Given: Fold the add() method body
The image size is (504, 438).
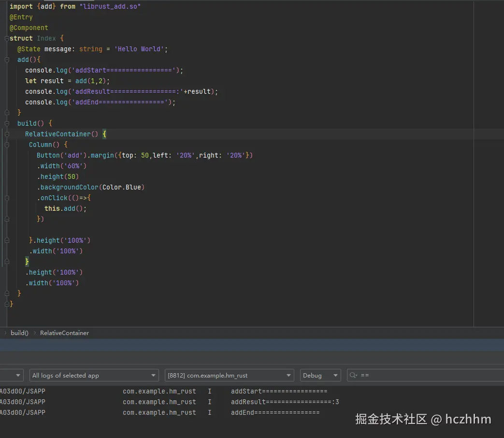Looking at the screenshot, I should click(x=7, y=60).
